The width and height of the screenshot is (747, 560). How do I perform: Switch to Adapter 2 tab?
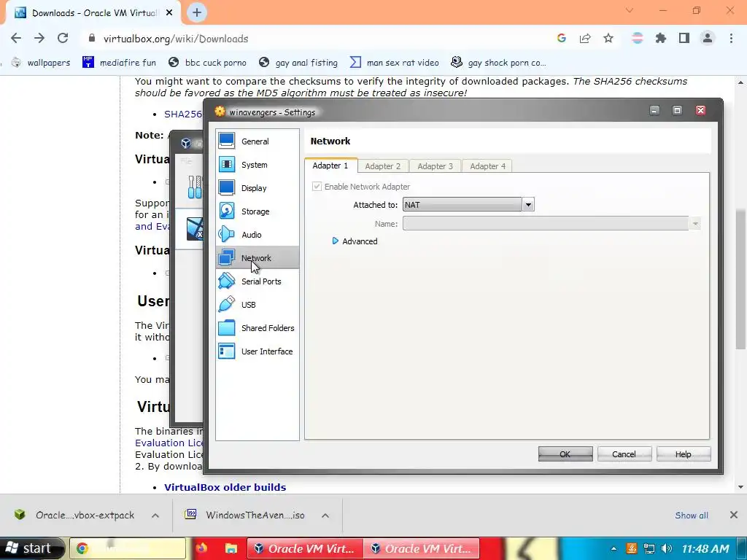(382, 166)
